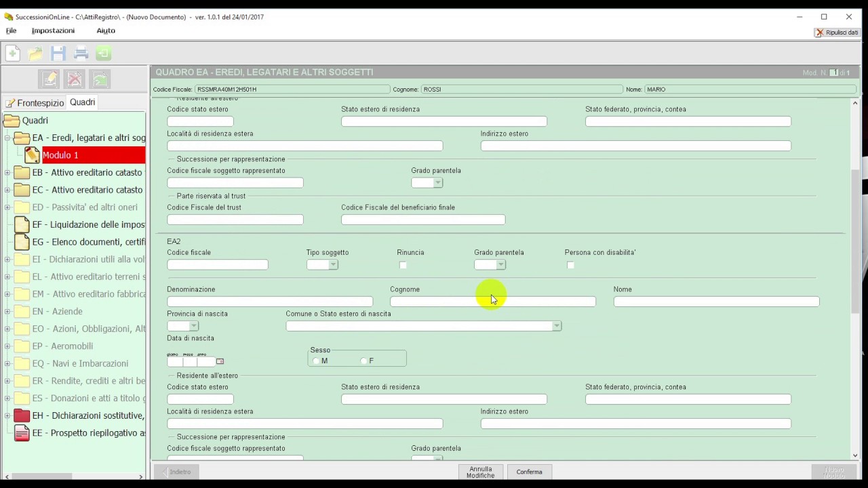
Task: Open an existing file using the folder icon
Action: pyautogui.click(x=35, y=53)
